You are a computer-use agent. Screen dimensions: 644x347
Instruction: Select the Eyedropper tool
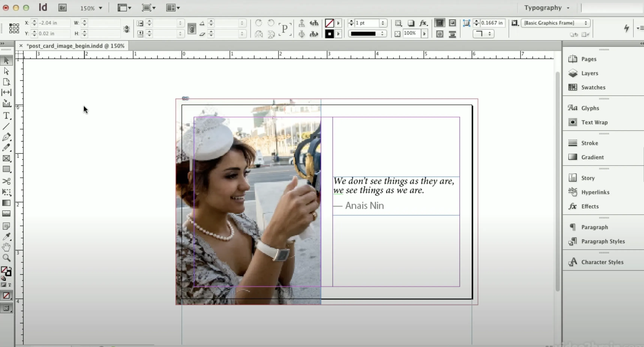(x=6, y=236)
